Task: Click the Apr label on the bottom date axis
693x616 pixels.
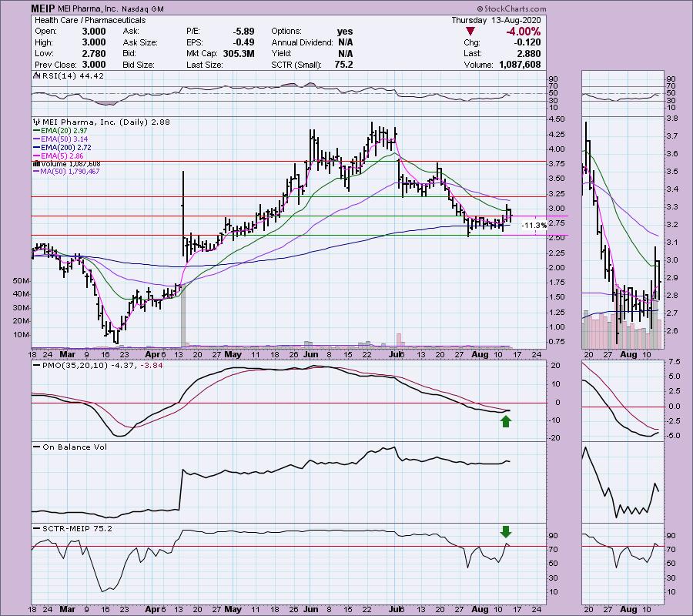Action: 153,609
